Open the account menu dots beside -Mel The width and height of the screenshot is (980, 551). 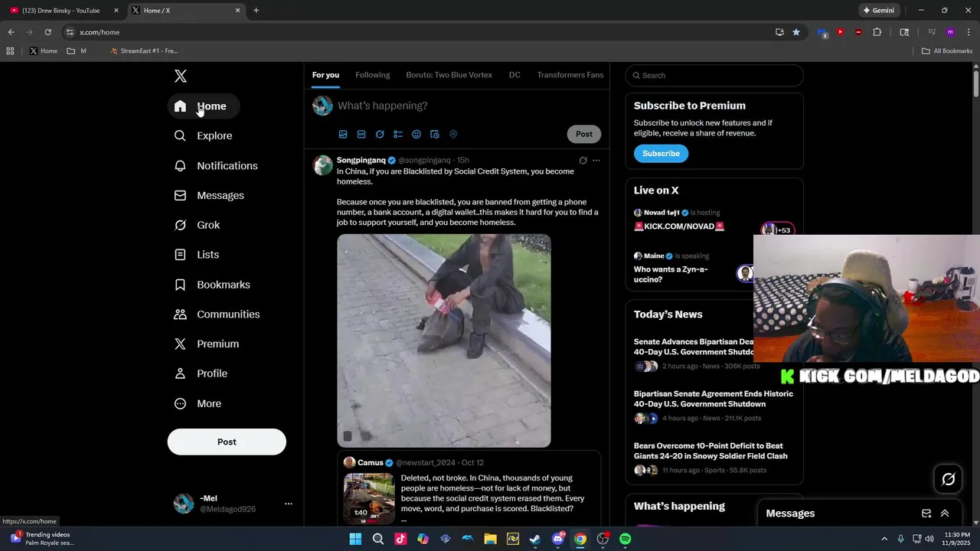[289, 504]
